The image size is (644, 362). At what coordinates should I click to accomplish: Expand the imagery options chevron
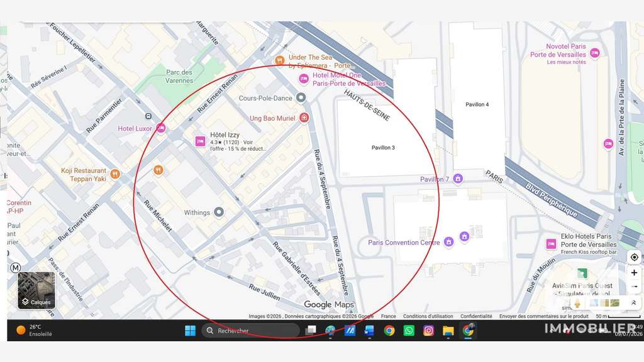tap(634, 303)
